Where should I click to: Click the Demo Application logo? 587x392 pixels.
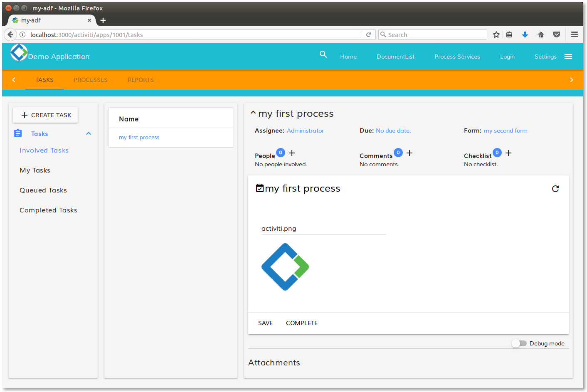click(x=19, y=53)
